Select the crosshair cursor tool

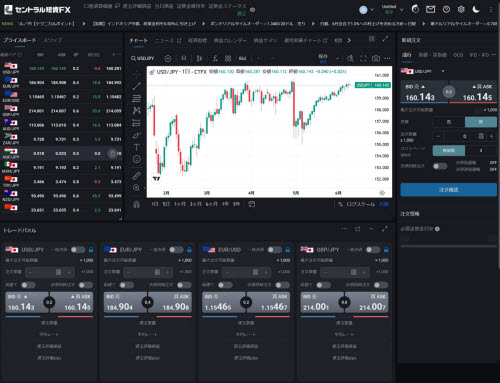click(136, 74)
